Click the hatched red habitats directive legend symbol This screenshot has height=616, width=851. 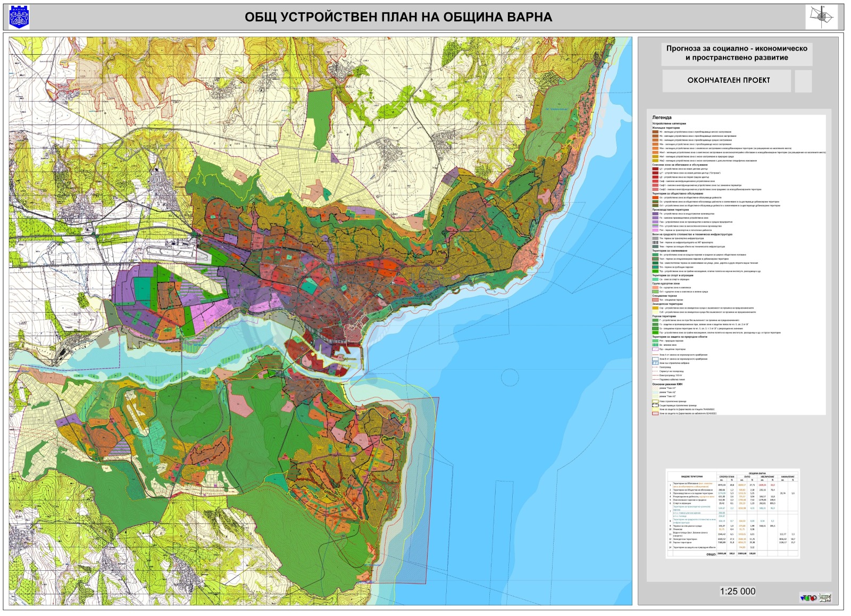[x=655, y=413]
